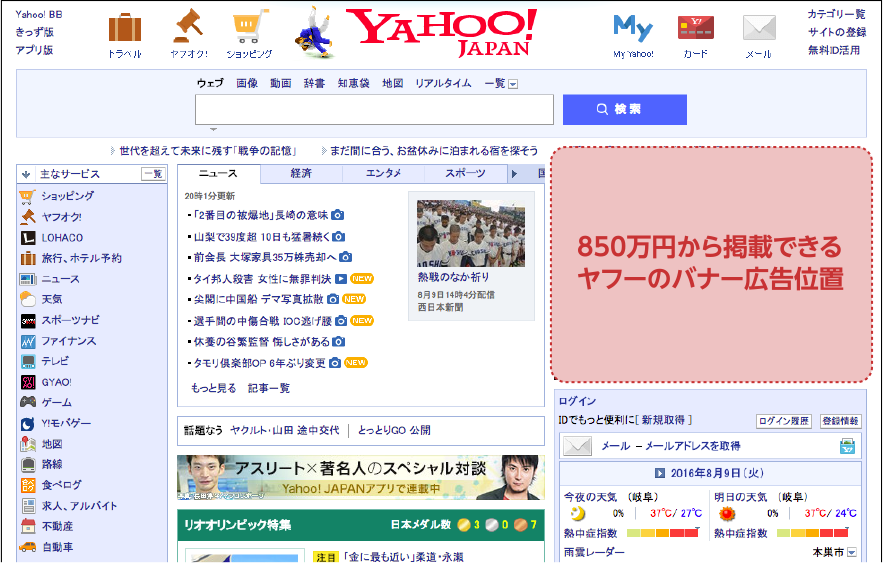
Task: Click the judo athlete mascot image
Action: pos(316,32)
